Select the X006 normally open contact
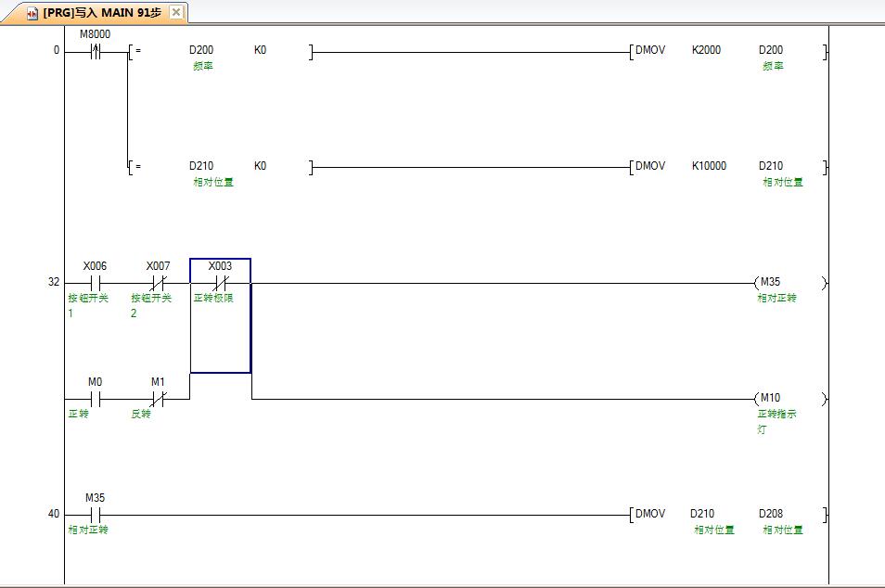The image size is (885, 588). tap(95, 283)
